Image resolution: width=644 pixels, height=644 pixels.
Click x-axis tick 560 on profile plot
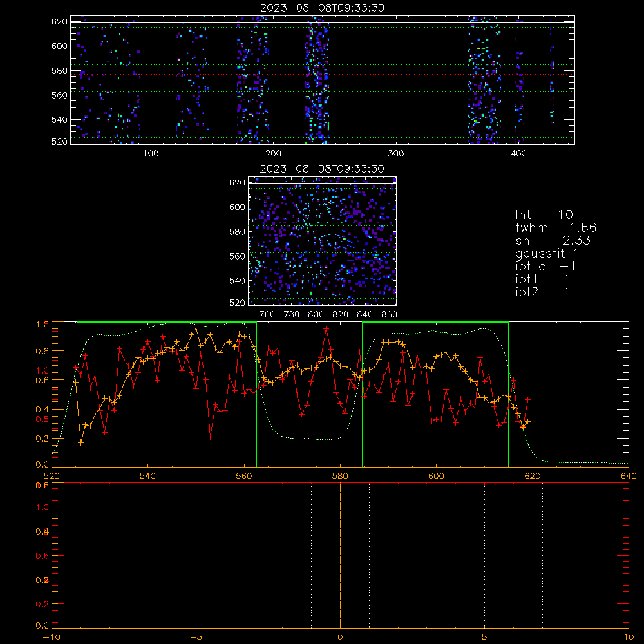pyautogui.click(x=244, y=476)
